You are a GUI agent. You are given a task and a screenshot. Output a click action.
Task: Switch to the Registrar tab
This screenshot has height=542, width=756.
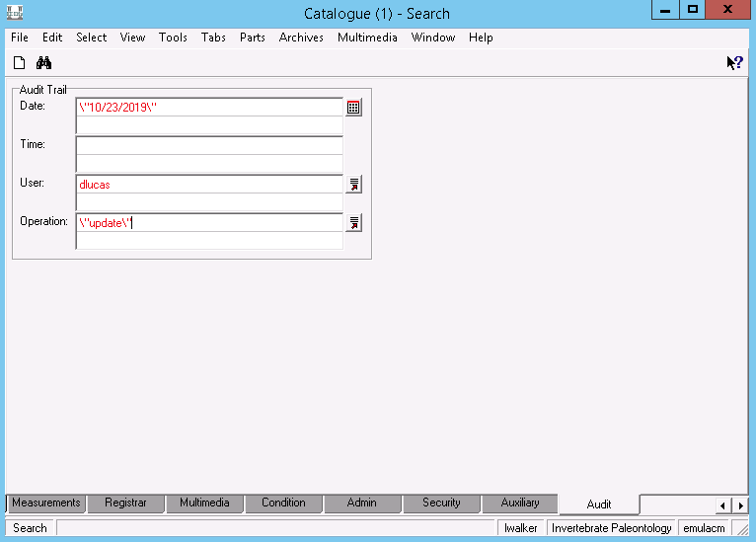[x=125, y=503]
